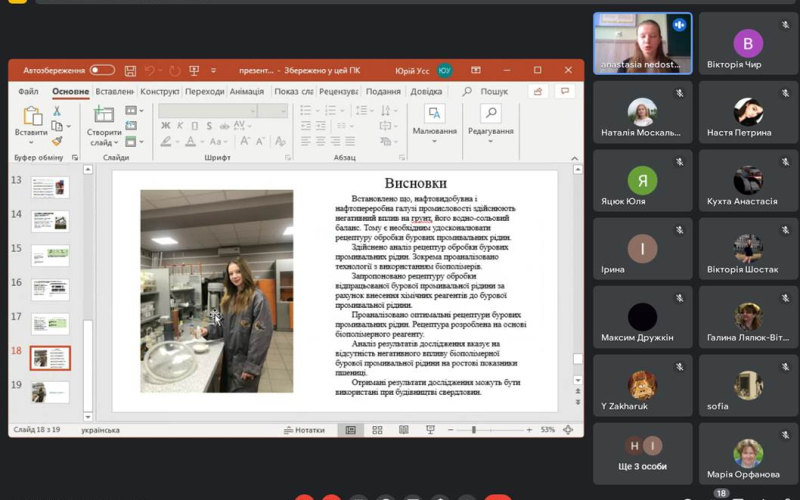Collapse the ribbon with the chevron
This screenshot has height=500, width=800.
pos(574,158)
